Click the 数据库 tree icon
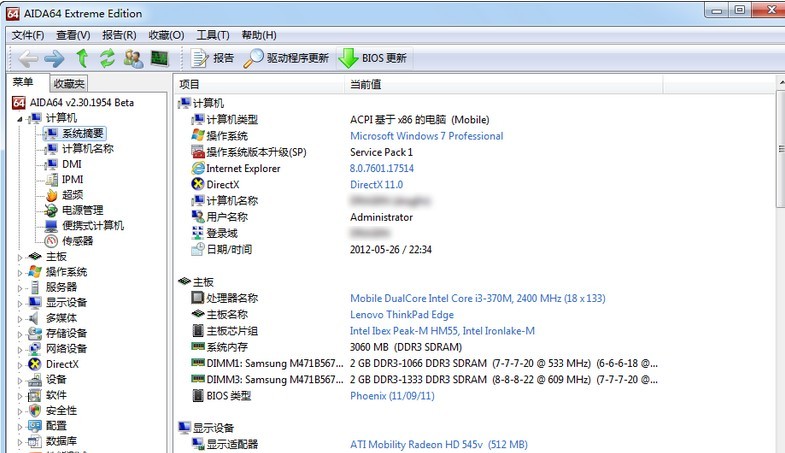Viewport: 785px width, 453px height. [x=35, y=441]
